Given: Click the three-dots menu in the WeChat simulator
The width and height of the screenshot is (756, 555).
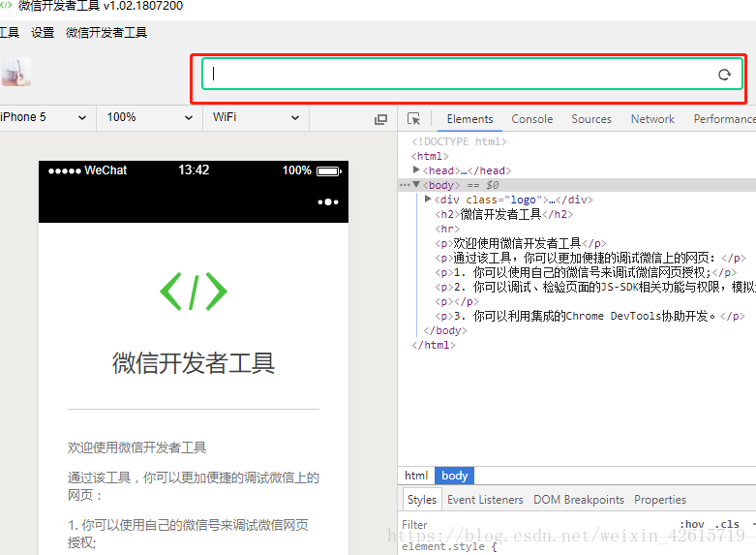Looking at the screenshot, I should tap(328, 201).
